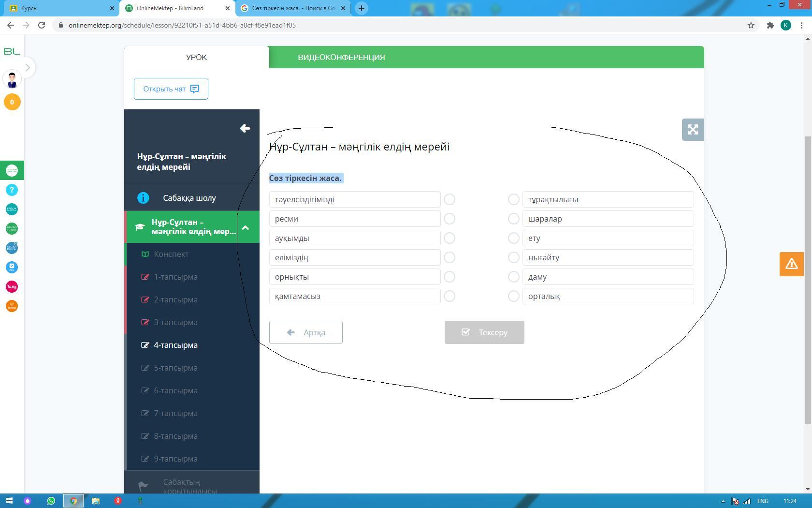Screen dimensions: 812x508
Task: Select radio button next to тәуелсіздігімізді
Action: (449, 199)
